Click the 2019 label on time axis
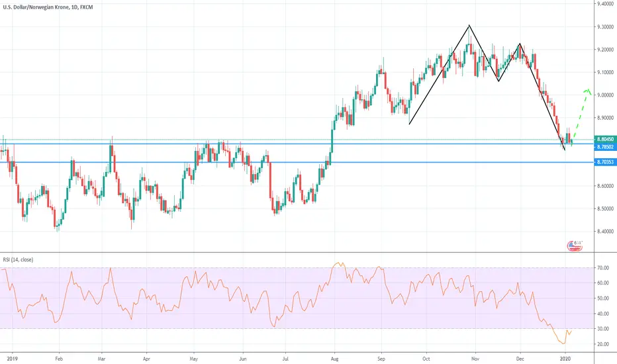Screen dimensions: 617x364 pyautogui.click(x=12, y=359)
